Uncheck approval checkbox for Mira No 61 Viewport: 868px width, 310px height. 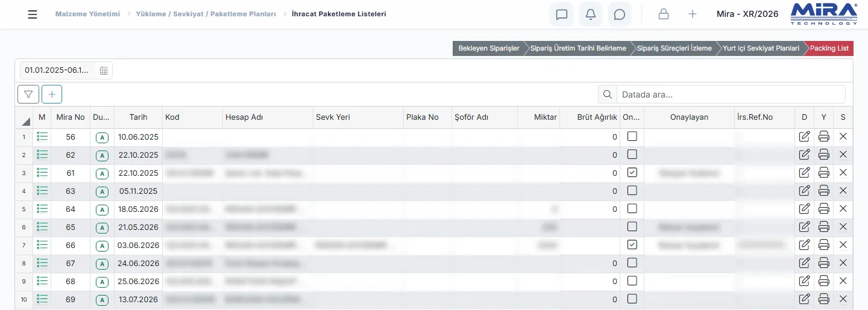(x=632, y=173)
